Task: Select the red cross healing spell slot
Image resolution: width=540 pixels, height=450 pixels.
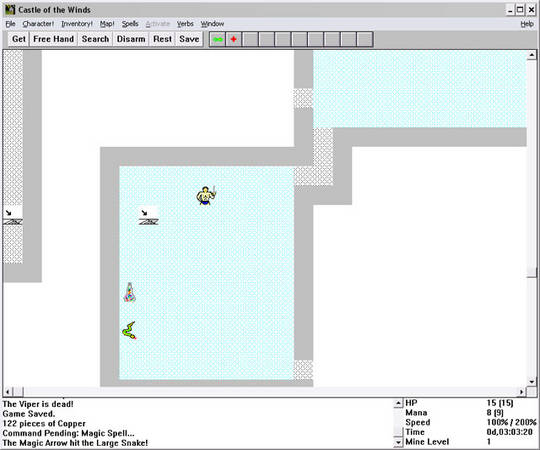Action: 234,39
